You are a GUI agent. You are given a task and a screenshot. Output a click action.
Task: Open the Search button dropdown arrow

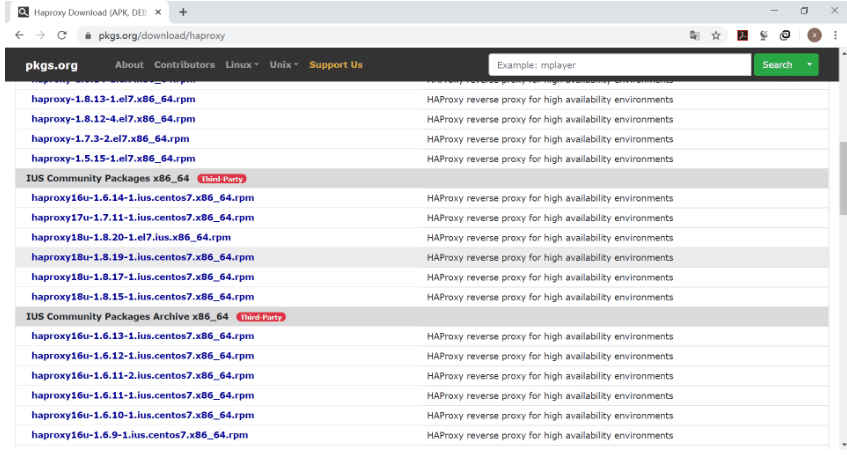809,65
